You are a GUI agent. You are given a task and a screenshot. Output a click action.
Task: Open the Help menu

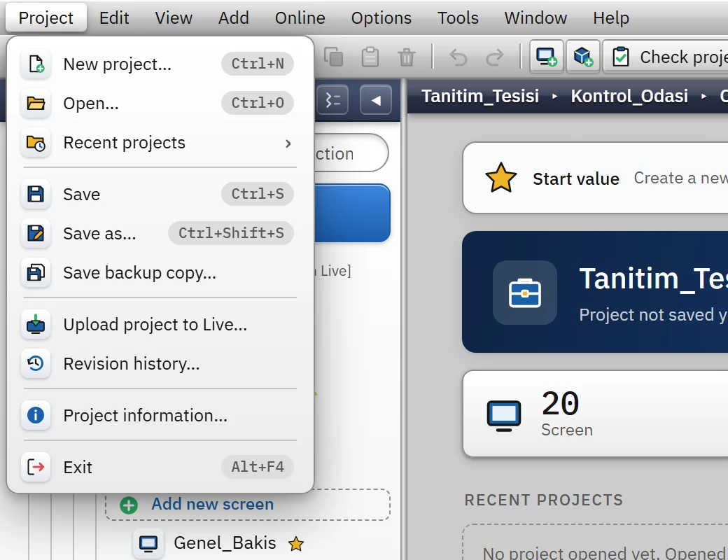[x=611, y=17]
